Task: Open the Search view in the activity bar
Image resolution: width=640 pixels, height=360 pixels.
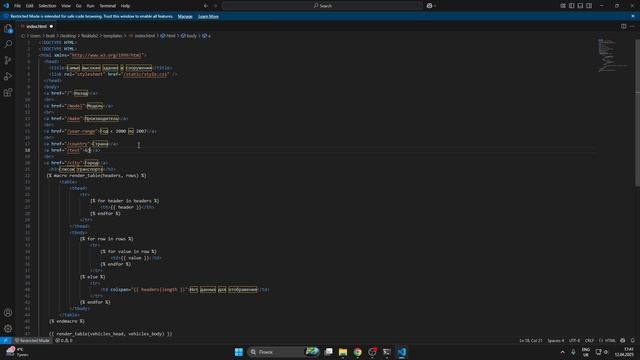Action: [x=8, y=44]
